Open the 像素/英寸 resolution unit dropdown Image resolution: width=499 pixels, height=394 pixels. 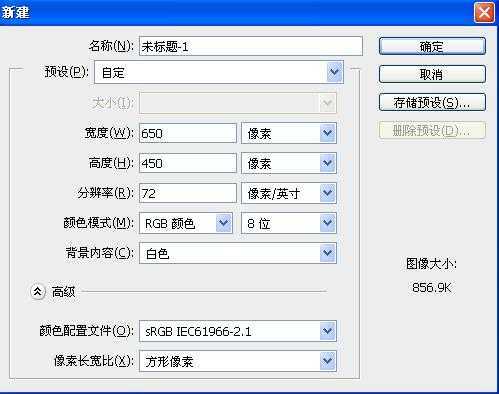[x=289, y=193]
